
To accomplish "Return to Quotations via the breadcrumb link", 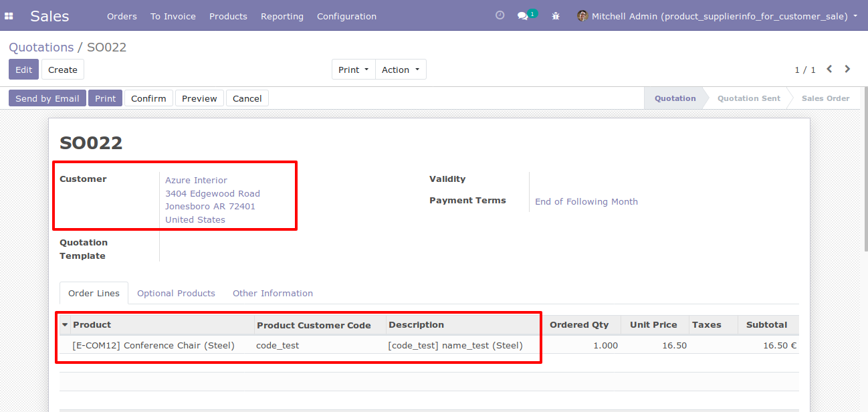I will point(41,47).
